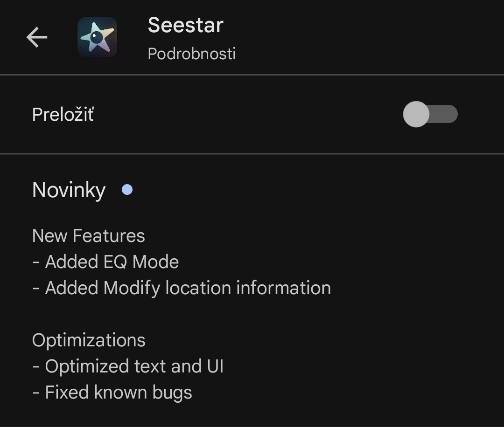Image resolution: width=504 pixels, height=427 pixels.
Task: Tap the Novinky section heading
Action: [x=69, y=190]
